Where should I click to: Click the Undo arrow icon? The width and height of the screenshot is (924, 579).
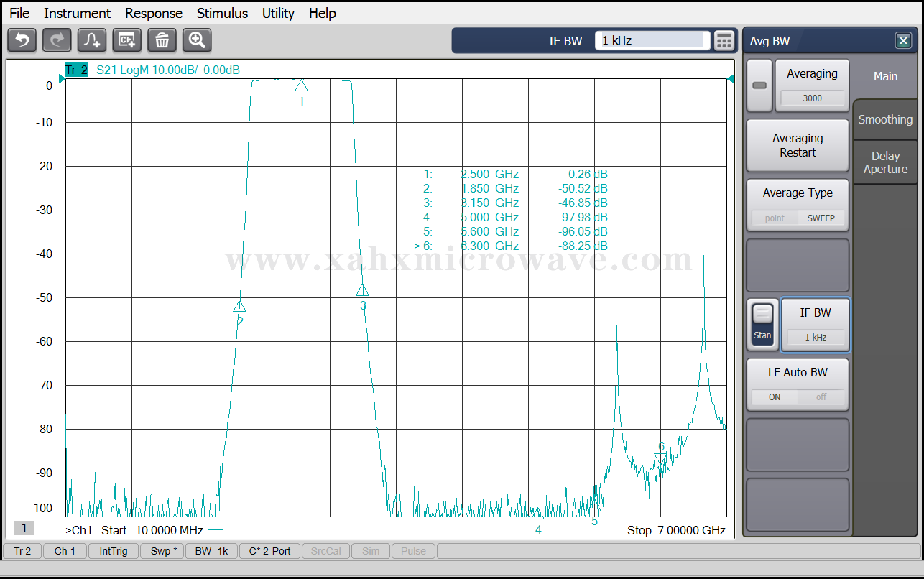(x=22, y=40)
